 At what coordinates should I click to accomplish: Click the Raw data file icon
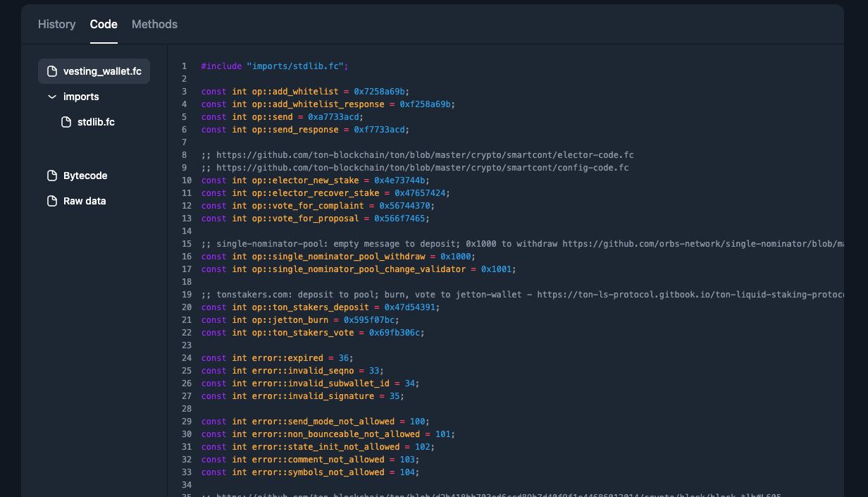tap(52, 201)
